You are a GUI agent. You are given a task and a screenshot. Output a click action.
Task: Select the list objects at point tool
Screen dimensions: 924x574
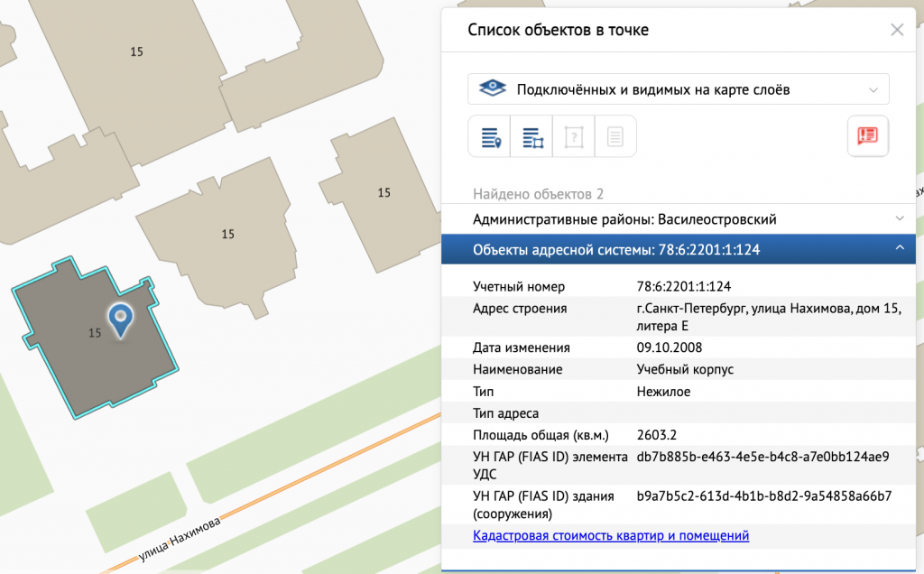tap(490, 137)
